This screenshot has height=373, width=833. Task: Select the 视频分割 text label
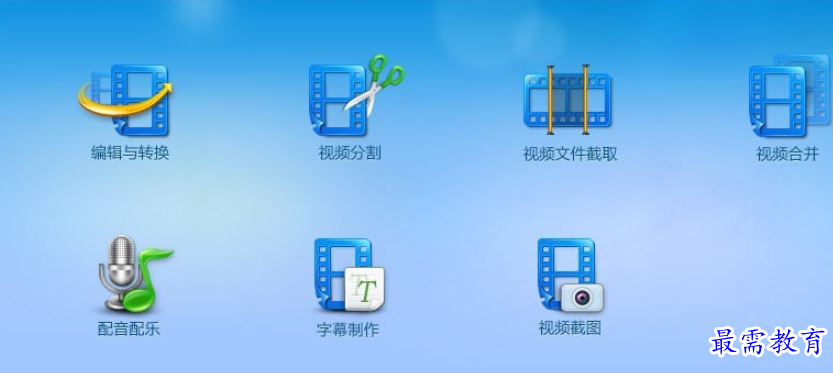[x=350, y=154]
